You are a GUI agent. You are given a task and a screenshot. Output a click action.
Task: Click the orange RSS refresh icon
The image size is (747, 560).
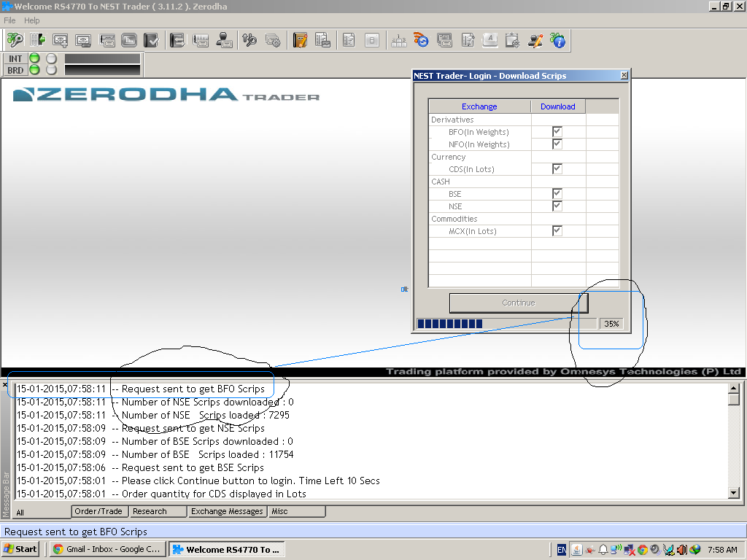(x=421, y=41)
